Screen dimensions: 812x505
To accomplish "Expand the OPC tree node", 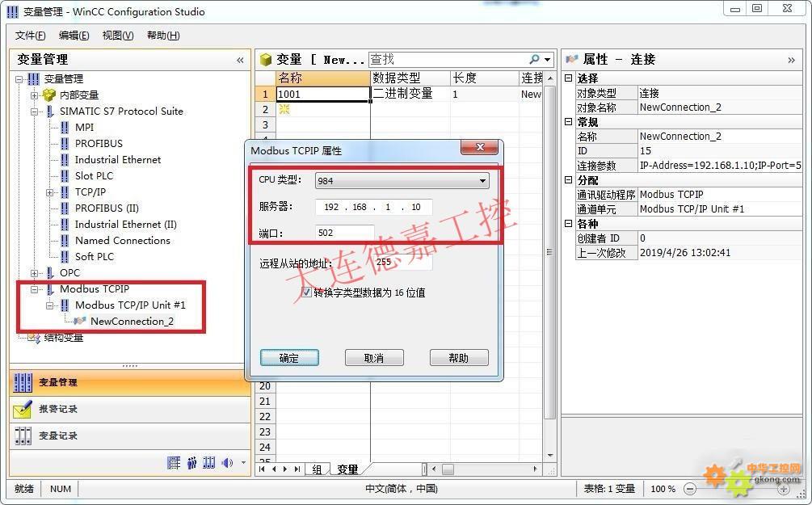I will click(x=35, y=273).
